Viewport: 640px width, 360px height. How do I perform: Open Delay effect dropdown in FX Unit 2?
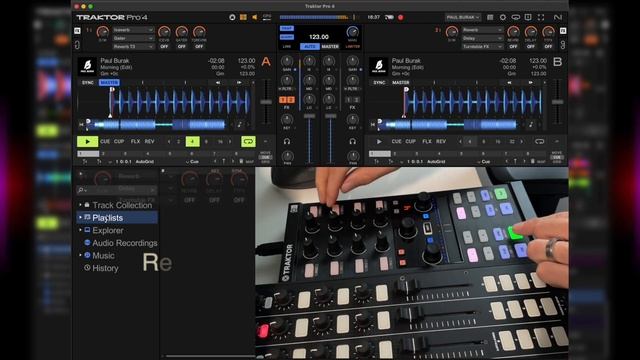coord(482,38)
